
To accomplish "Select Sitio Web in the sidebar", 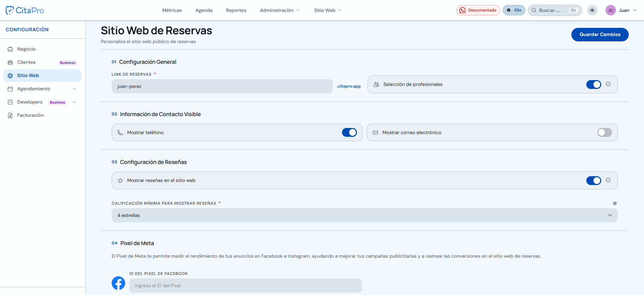I will 42,76.
